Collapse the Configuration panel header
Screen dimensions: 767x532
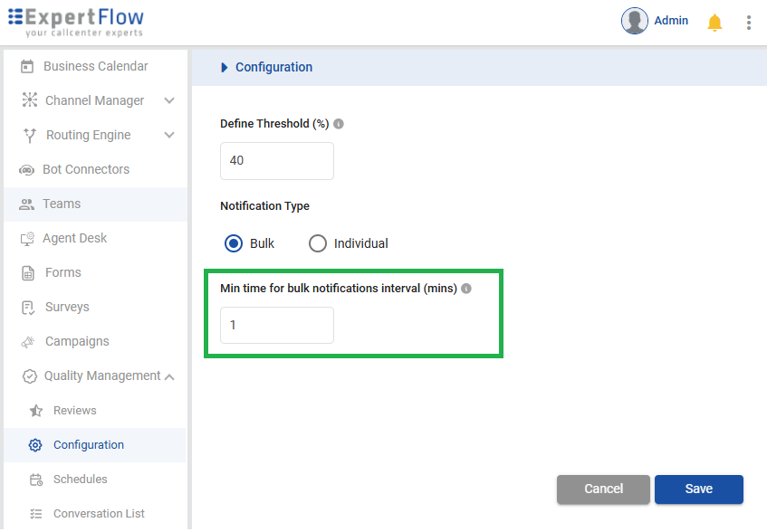pyautogui.click(x=225, y=67)
